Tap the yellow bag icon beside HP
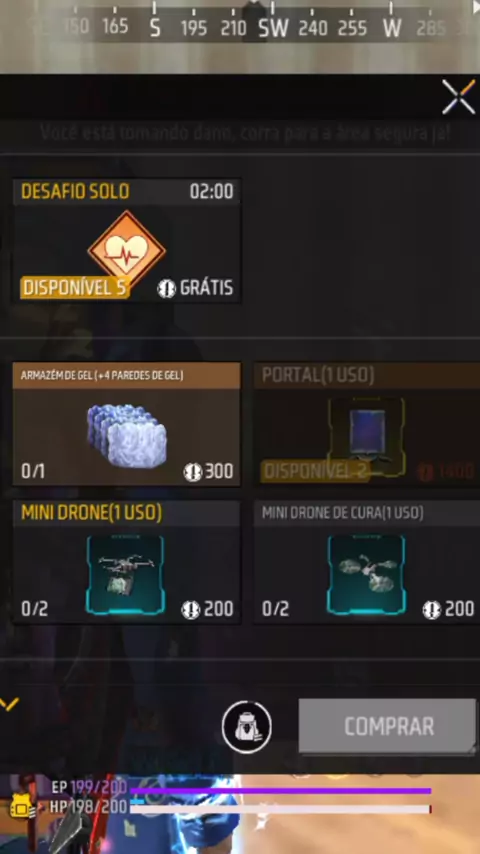This screenshot has width=480, height=854. point(23,806)
